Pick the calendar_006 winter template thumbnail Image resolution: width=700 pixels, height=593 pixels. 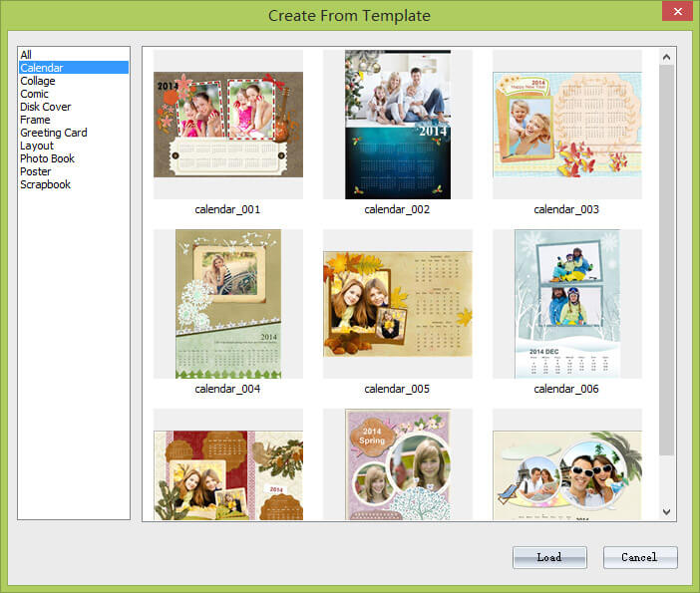coord(567,304)
